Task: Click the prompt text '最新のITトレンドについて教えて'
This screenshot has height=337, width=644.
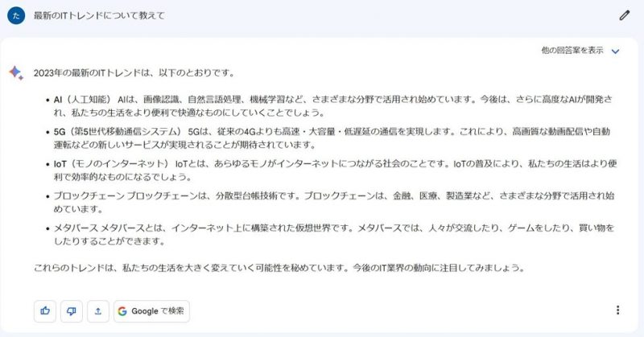Action: (x=99, y=15)
